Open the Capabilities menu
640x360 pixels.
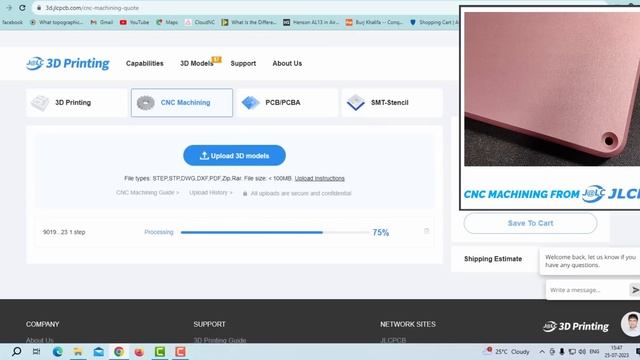[144, 63]
